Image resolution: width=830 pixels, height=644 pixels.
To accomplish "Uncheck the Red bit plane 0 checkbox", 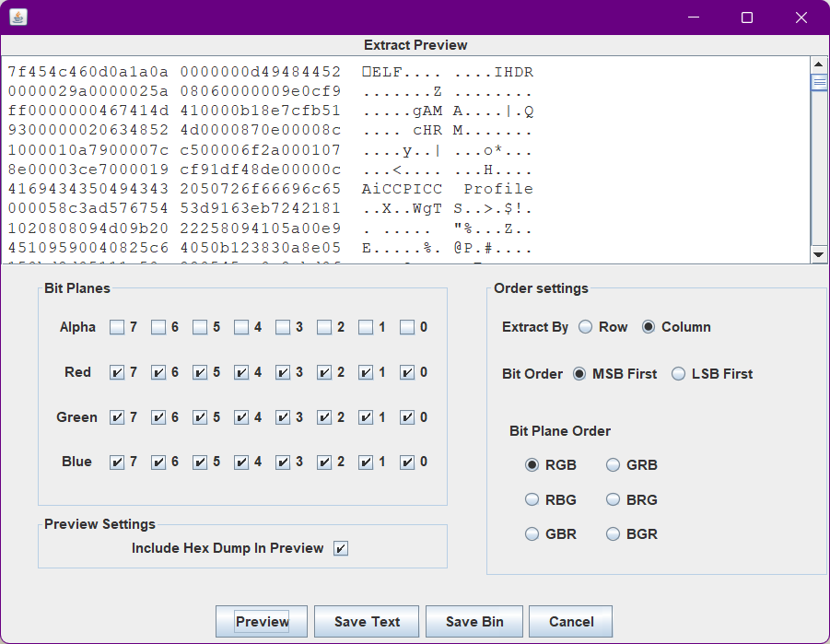I will click(x=407, y=373).
